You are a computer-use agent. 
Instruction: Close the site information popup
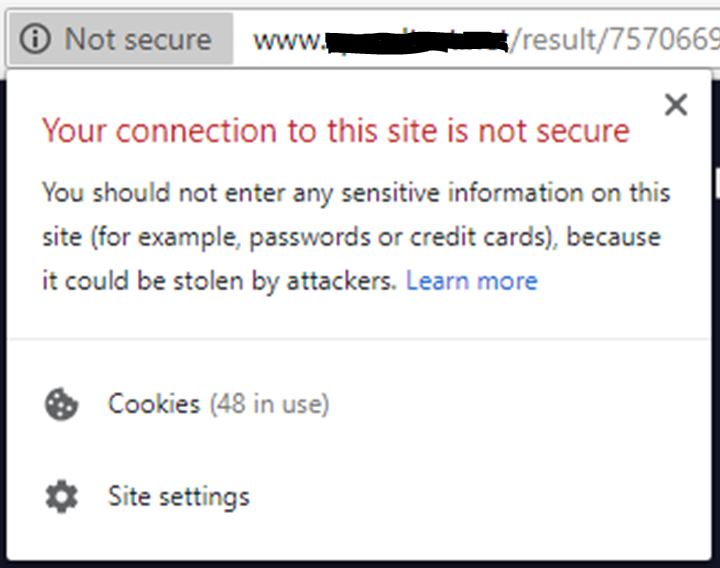click(676, 105)
